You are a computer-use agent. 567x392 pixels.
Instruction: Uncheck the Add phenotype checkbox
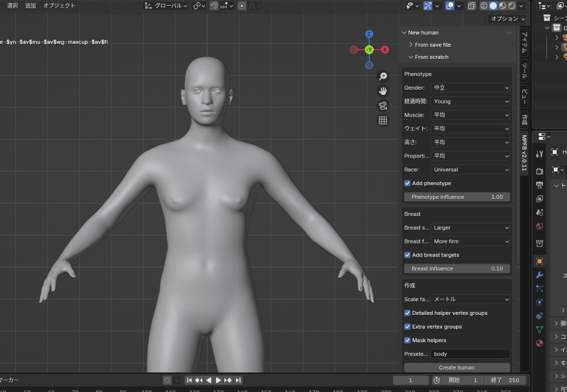click(408, 183)
